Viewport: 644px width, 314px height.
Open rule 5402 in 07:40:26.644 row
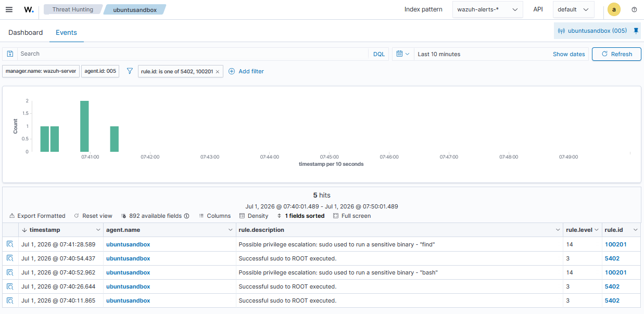612,286
